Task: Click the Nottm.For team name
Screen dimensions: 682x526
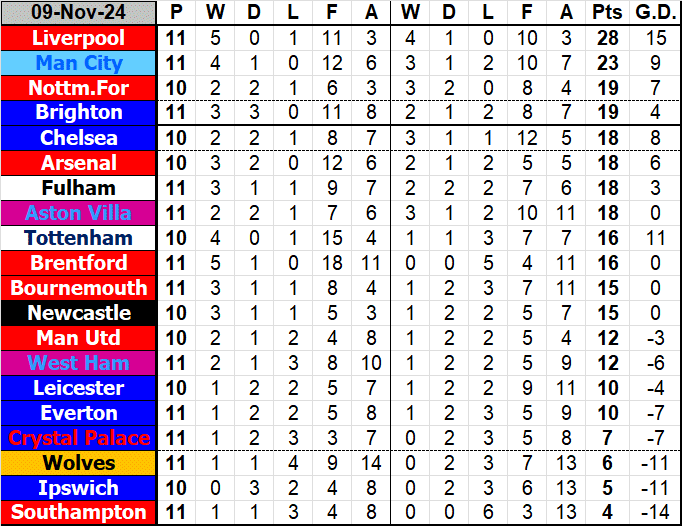Action: (x=79, y=88)
